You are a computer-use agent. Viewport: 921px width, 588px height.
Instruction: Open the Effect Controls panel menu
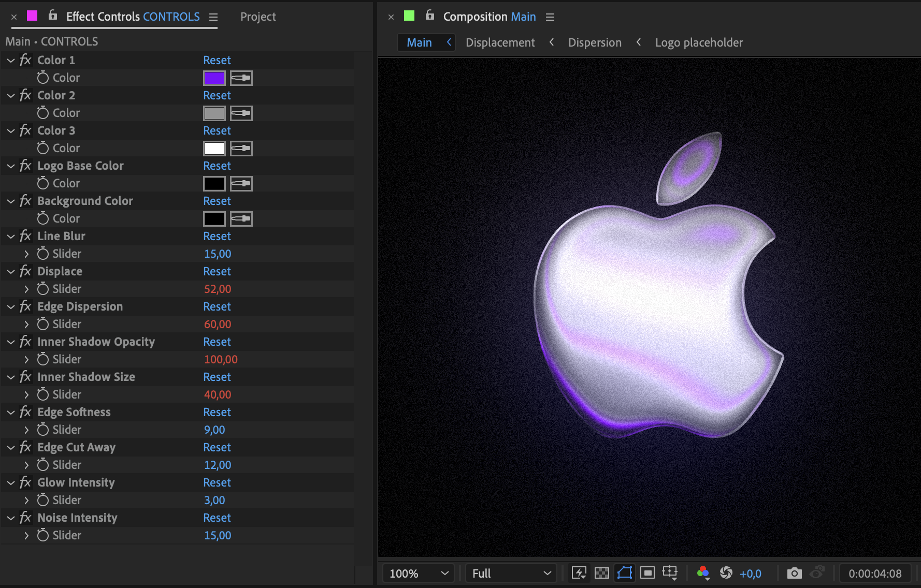point(213,17)
